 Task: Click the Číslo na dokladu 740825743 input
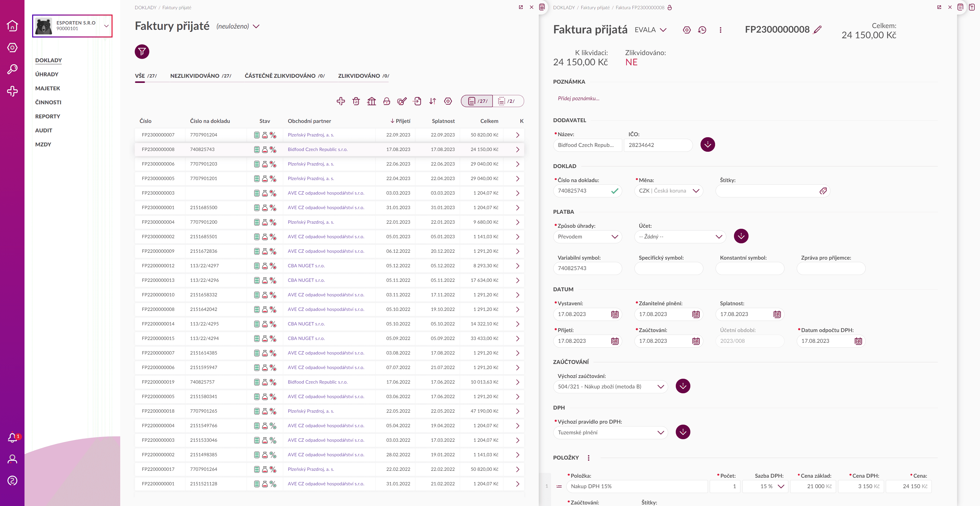587,191
